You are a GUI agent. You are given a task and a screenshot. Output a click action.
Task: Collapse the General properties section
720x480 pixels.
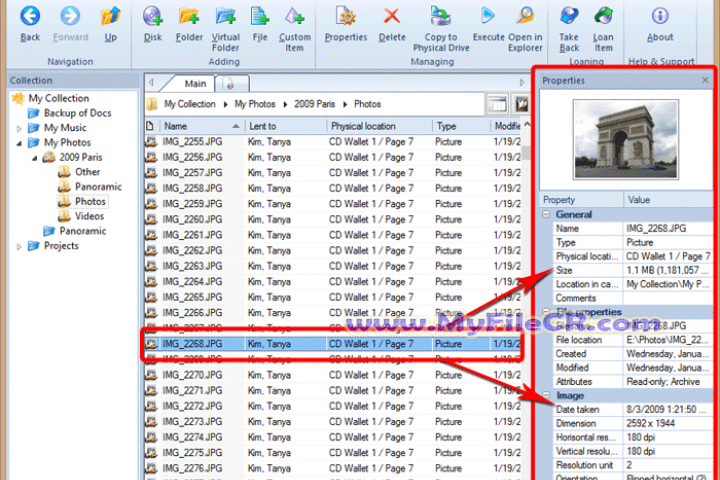[x=546, y=215]
